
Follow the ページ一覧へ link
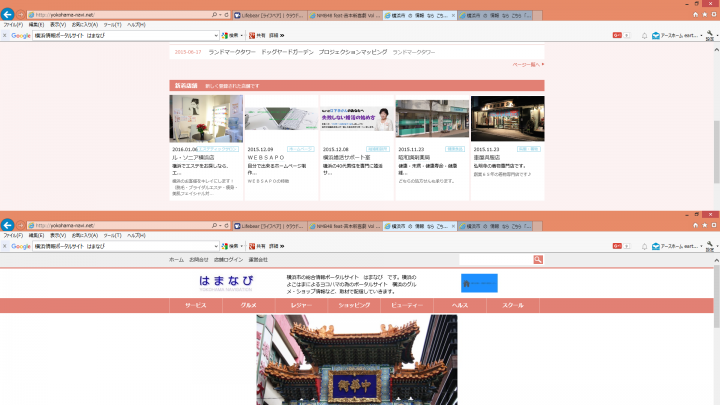coord(527,64)
